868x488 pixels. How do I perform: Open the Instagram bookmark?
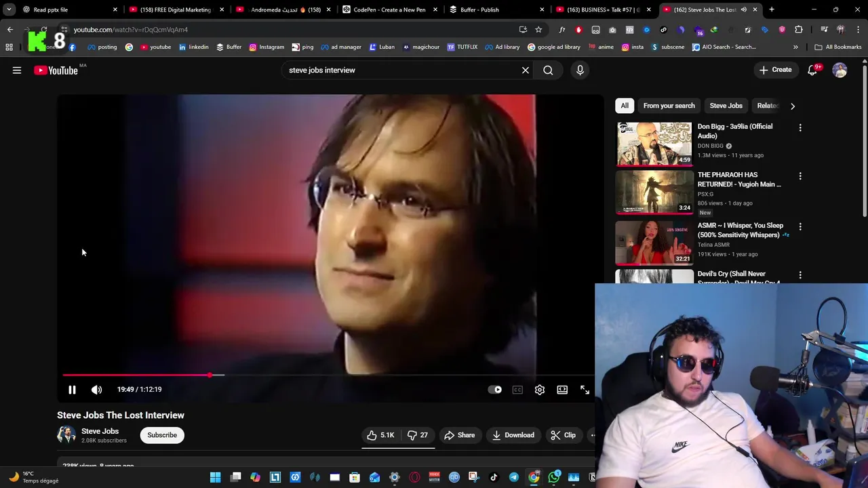click(267, 47)
